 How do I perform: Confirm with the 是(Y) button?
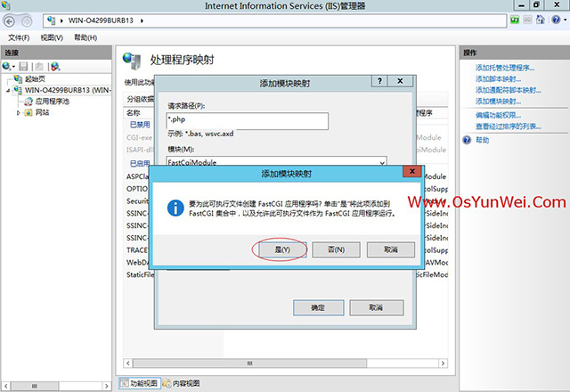280,249
